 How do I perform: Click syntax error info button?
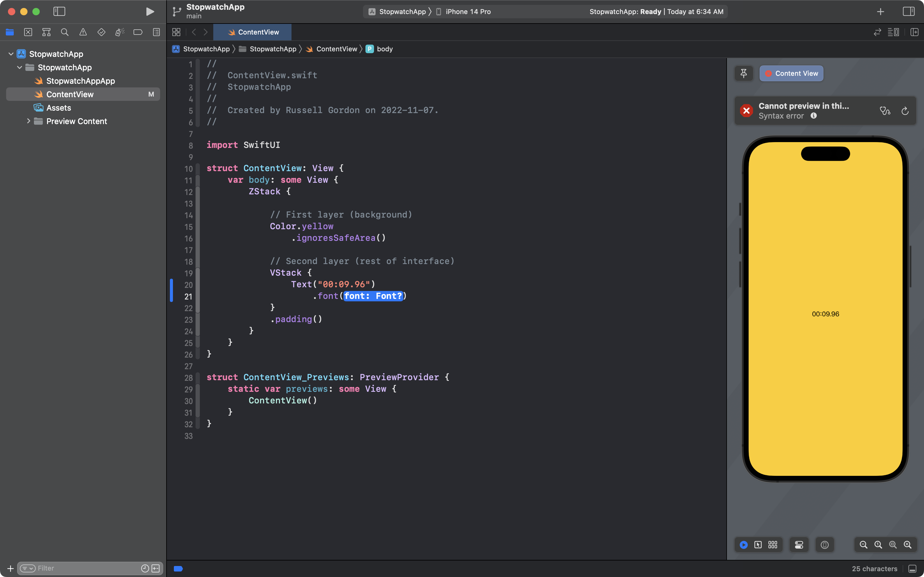[x=814, y=116]
